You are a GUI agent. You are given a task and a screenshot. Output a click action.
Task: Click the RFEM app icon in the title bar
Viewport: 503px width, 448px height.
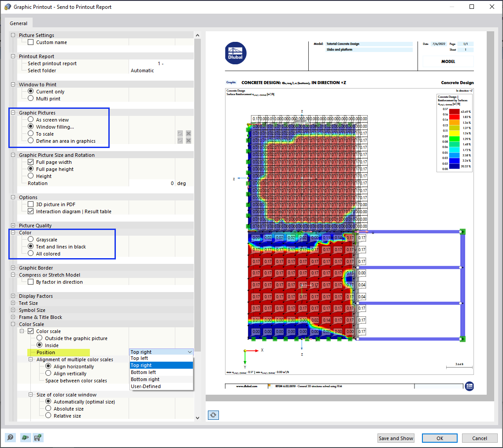point(7,7)
